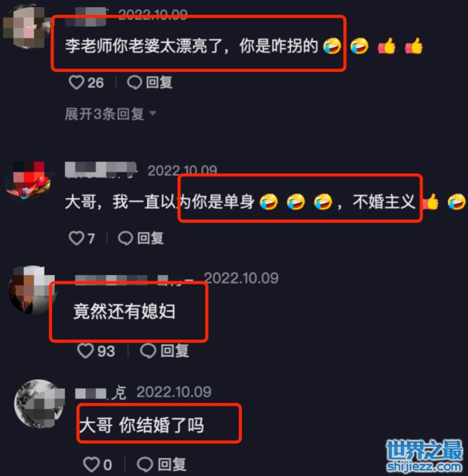Open first commenter's pixelated avatar
The height and width of the screenshot is (476, 468).
[x=27, y=27]
